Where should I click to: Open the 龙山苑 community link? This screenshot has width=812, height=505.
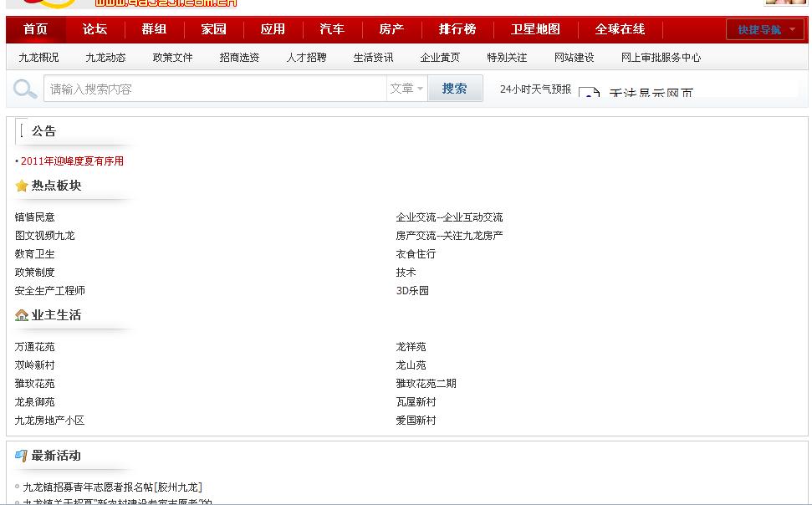tap(411, 365)
